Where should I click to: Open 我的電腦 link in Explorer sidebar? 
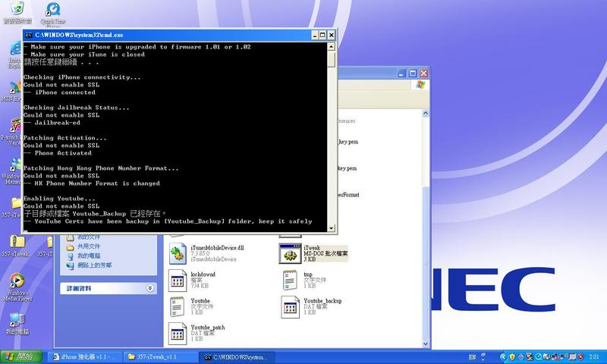point(89,256)
